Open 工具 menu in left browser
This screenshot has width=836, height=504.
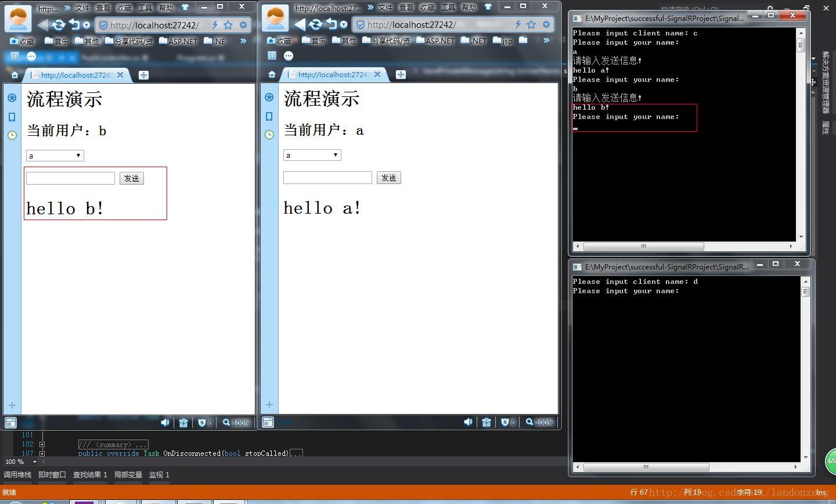pos(145,8)
